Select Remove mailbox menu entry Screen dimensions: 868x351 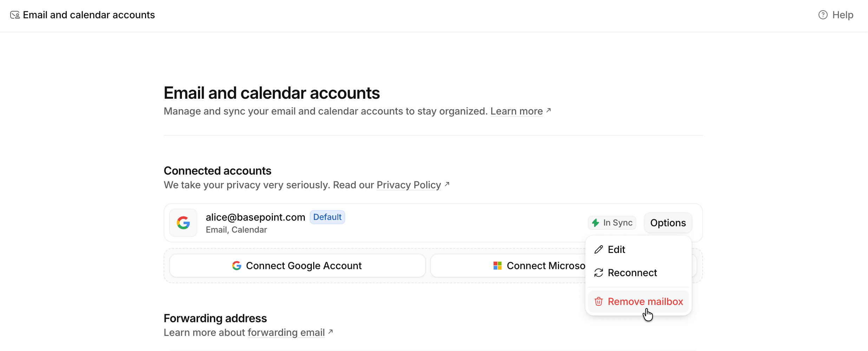(x=638, y=301)
